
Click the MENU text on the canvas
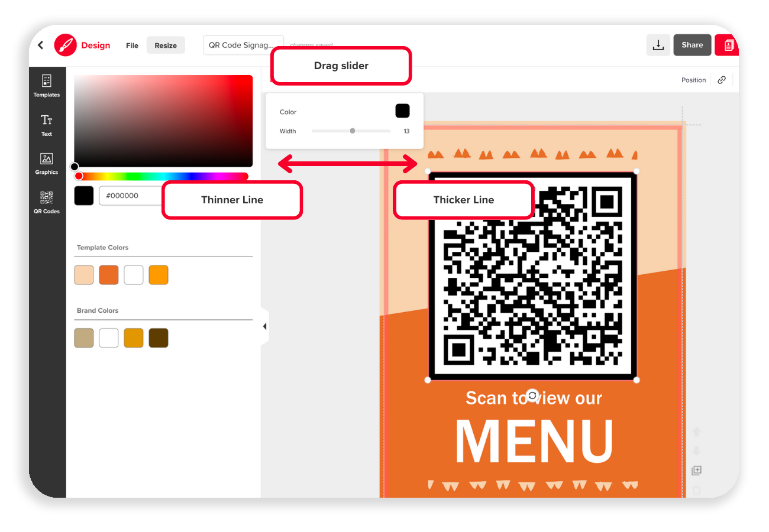tap(534, 441)
